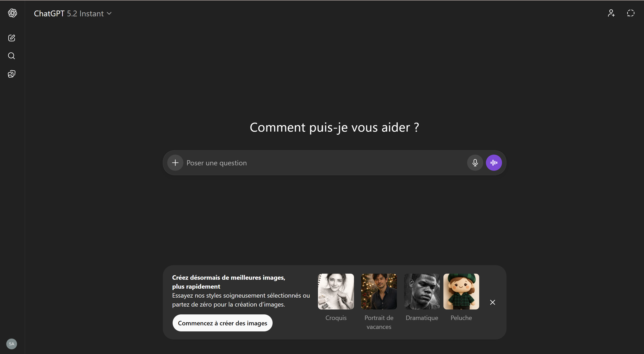
Task: Pick the Dramatique style image
Action: click(x=422, y=291)
